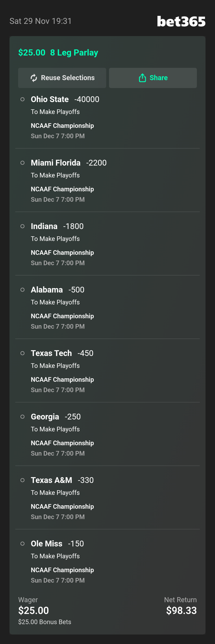Image resolution: width=215 pixels, height=644 pixels.
Task: Click the status circle beside Texas Tech
Action: [23, 353]
